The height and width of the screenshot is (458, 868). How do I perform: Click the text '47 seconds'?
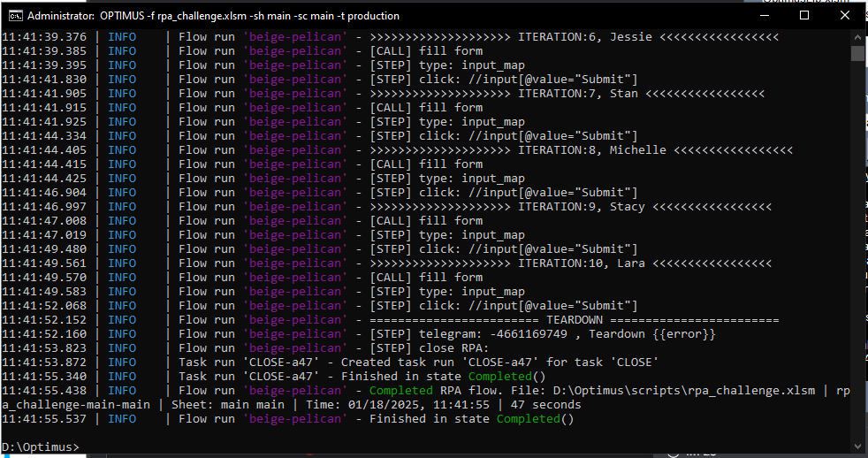click(546, 405)
